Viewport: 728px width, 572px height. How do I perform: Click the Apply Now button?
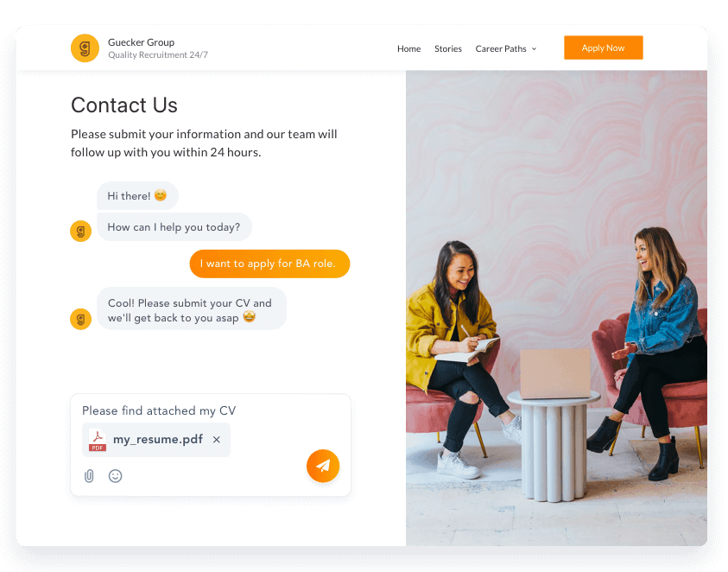coord(603,48)
